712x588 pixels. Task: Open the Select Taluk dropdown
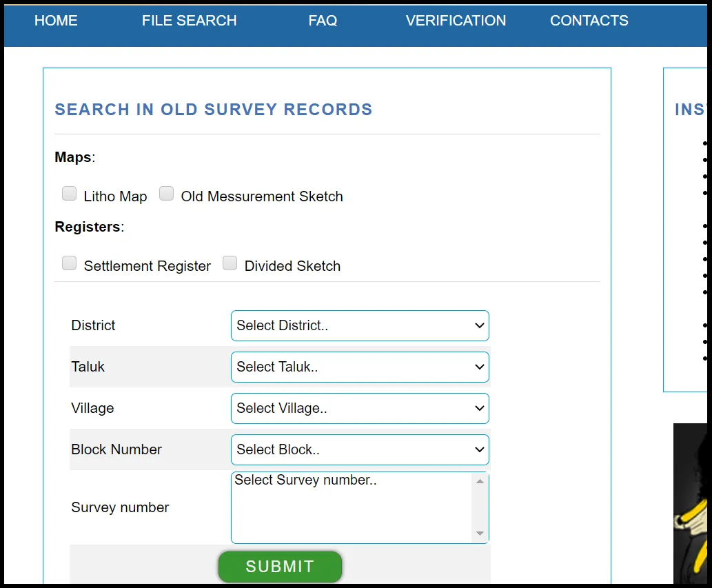[x=359, y=367]
